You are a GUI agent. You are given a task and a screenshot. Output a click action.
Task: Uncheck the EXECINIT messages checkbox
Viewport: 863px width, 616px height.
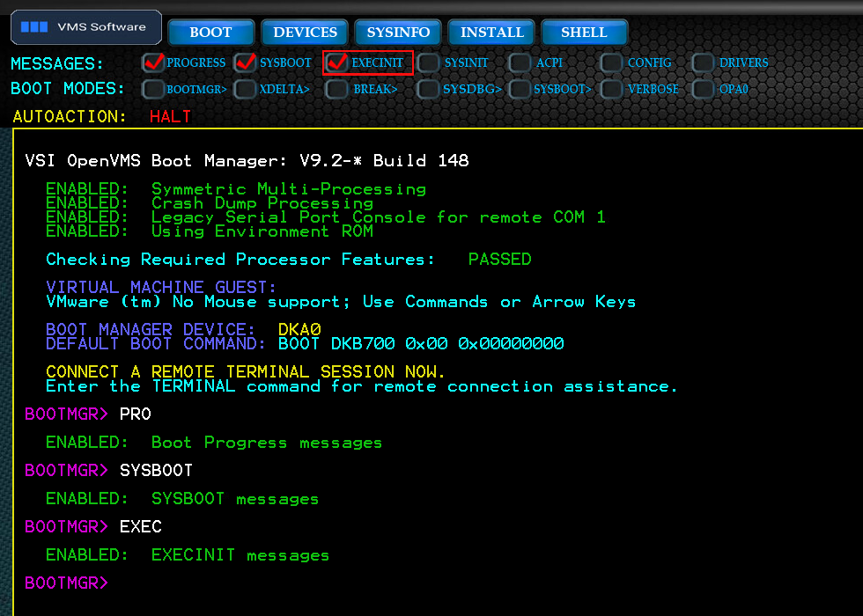pyautogui.click(x=336, y=62)
